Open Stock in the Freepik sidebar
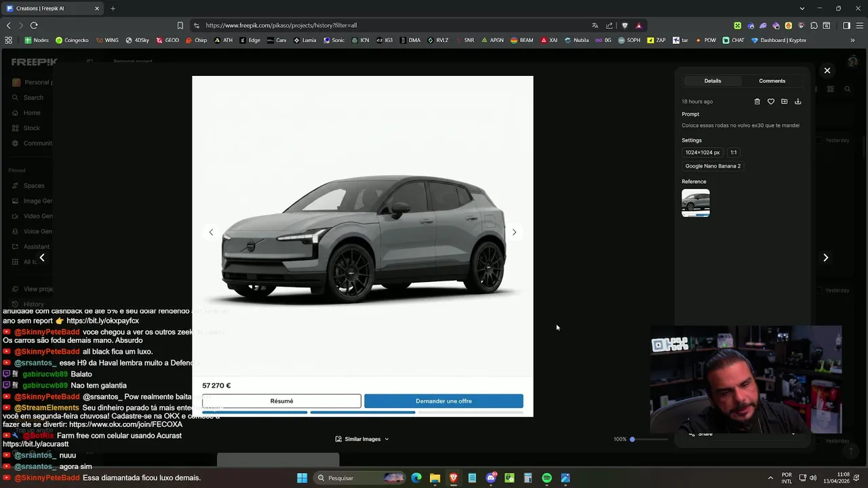This screenshot has height=488, width=868. coord(26,128)
